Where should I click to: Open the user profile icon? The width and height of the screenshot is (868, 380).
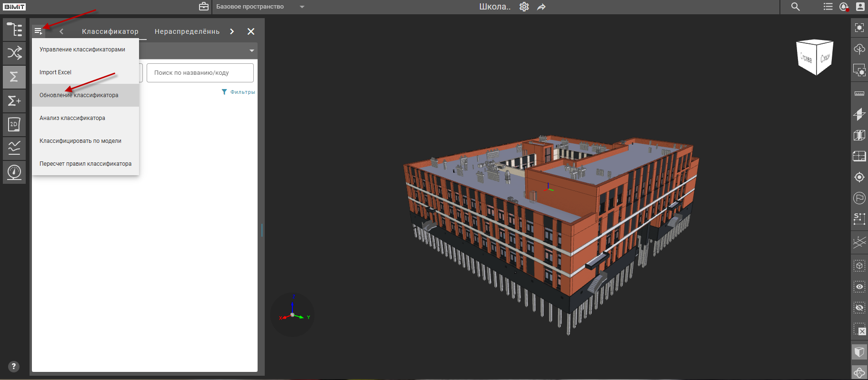point(860,7)
